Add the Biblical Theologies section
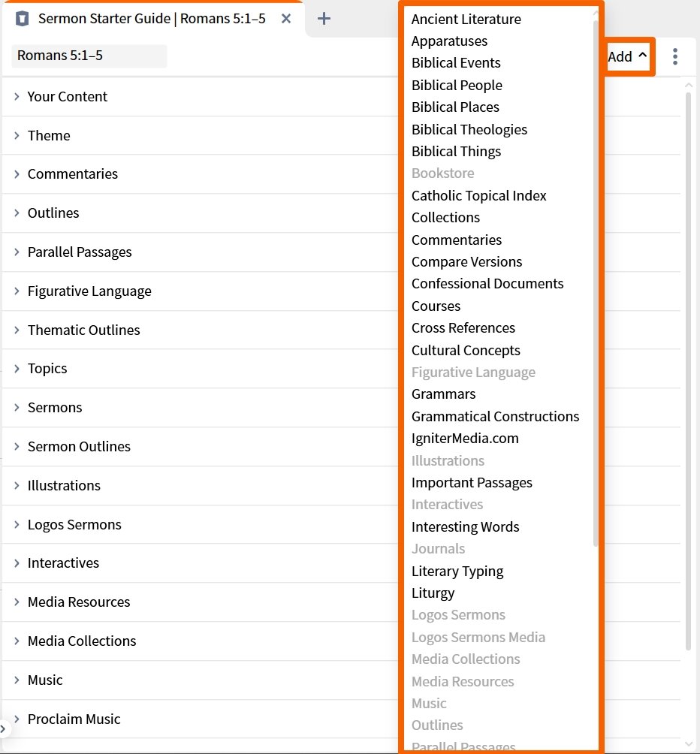This screenshot has width=700, height=754. pyautogui.click(x=469, y=129)
